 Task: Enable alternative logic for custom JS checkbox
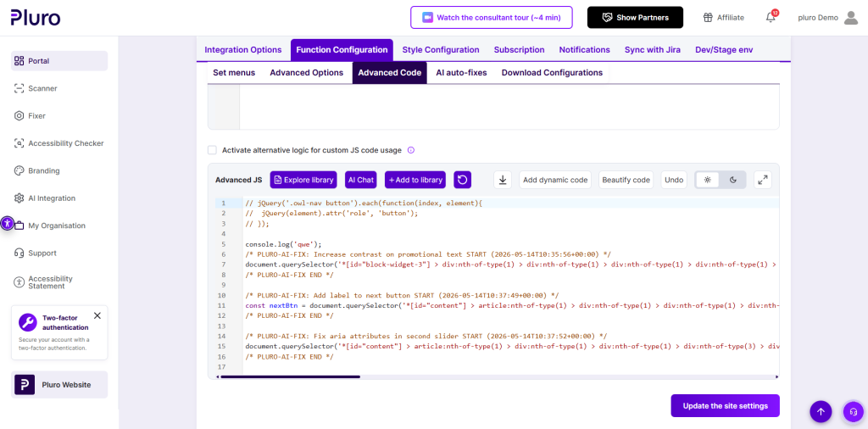click(212, 150)
